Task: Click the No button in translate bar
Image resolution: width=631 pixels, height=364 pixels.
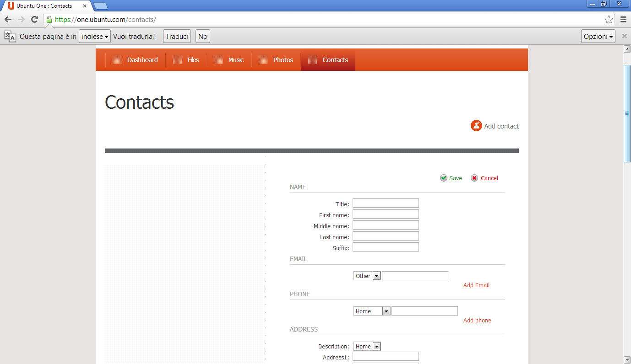Action: pos(203,37)
